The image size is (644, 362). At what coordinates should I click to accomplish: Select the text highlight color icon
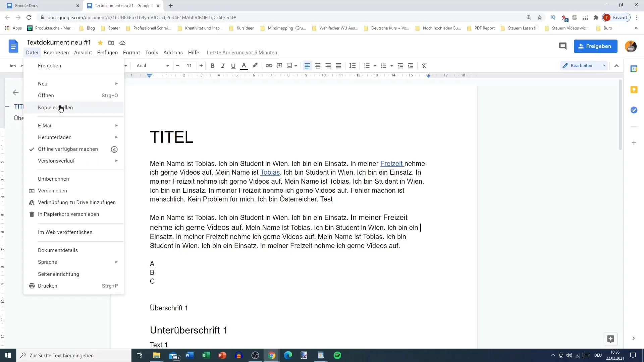coord(255,66)
